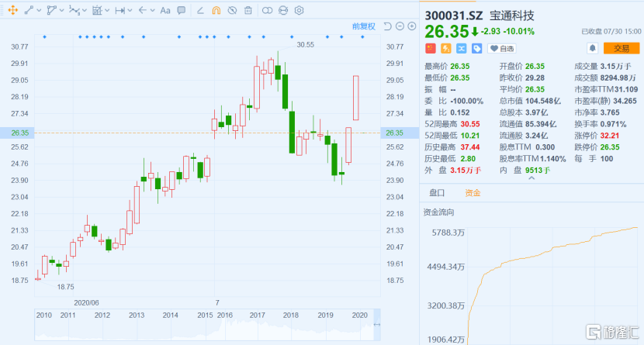The height and width of the screenshot is (345, 644).
Task: Click the 换手率 0.971% value
Action: 613,124
